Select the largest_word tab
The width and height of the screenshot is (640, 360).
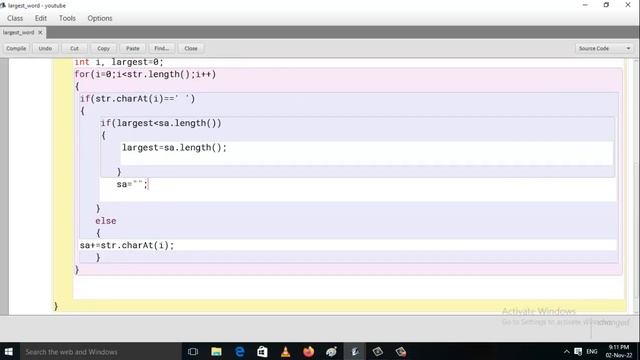(18, 33)
